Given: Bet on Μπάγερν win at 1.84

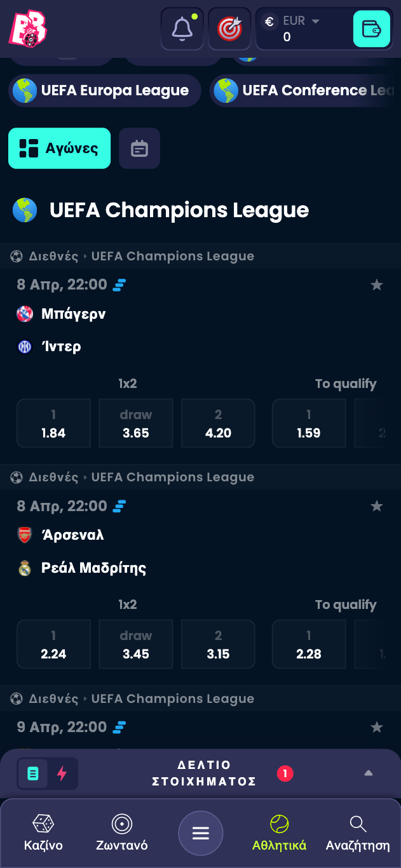Looking at the screenshot, I should (x=53, y=424).
